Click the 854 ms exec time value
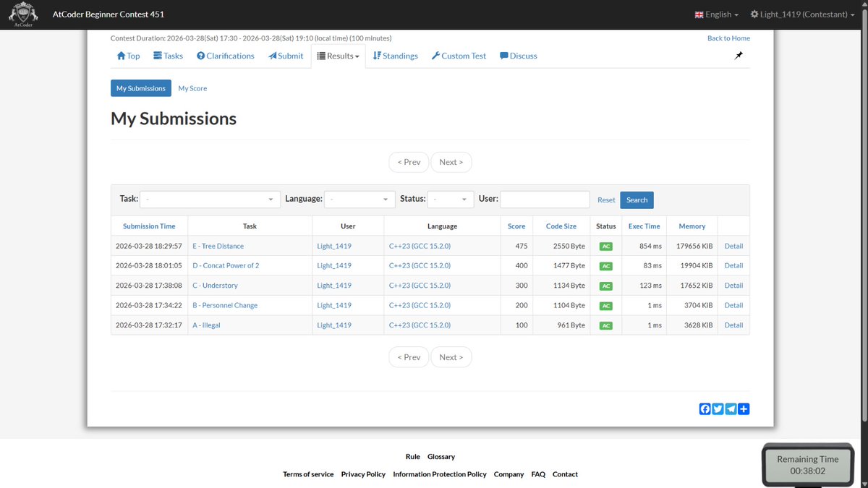Image resolution: width=868 pixels, height=488 pixels. click(x=650, y=246)
